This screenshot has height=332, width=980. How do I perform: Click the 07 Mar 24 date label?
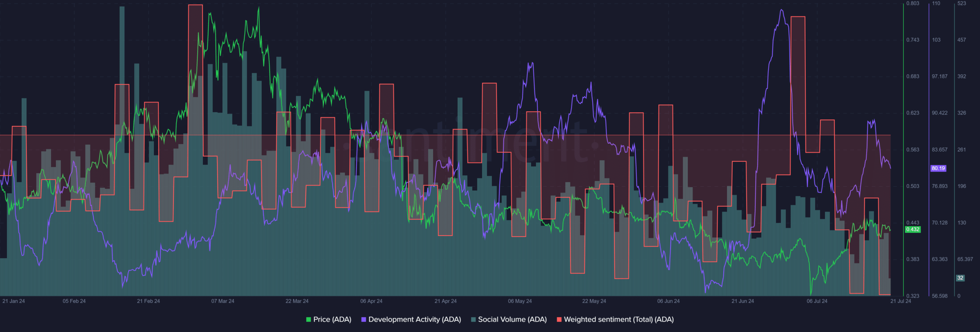point(223,301)
